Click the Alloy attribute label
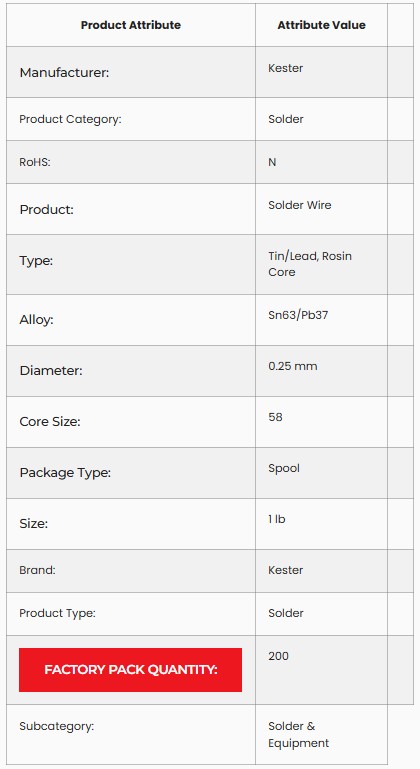 tap(36, 320)
